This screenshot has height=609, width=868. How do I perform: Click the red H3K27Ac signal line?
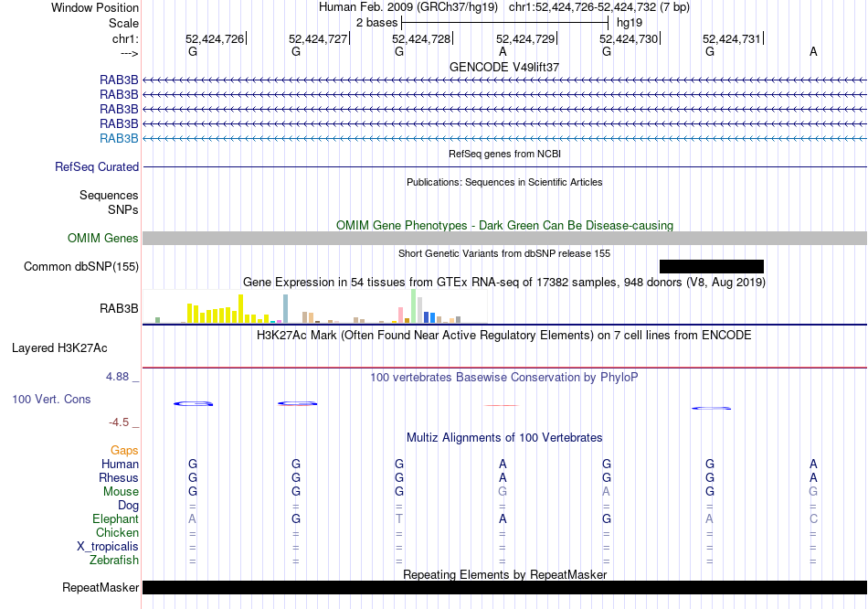505,368
